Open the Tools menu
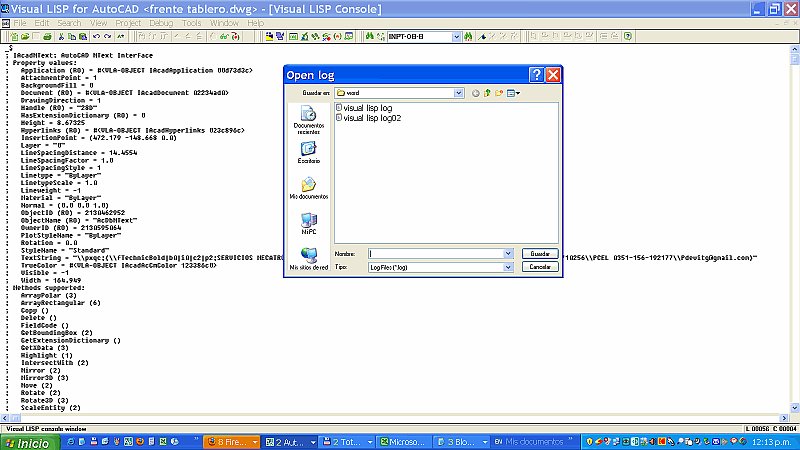Viewport: 800px width, 450px height. pyautogui.click(x=191, y=23)
